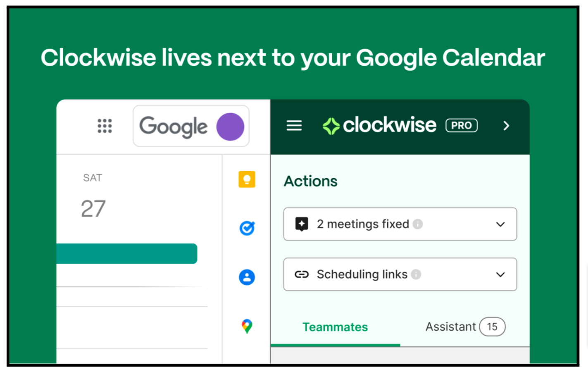Open Google Contacts side panel icon

pyautogui.click(x=247, y=277)
